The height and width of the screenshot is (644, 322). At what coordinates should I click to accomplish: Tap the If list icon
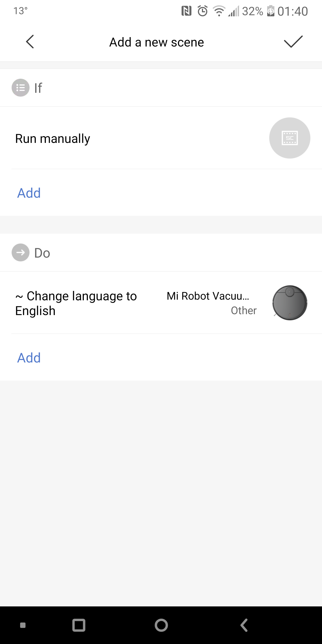[x=21, y=88]
